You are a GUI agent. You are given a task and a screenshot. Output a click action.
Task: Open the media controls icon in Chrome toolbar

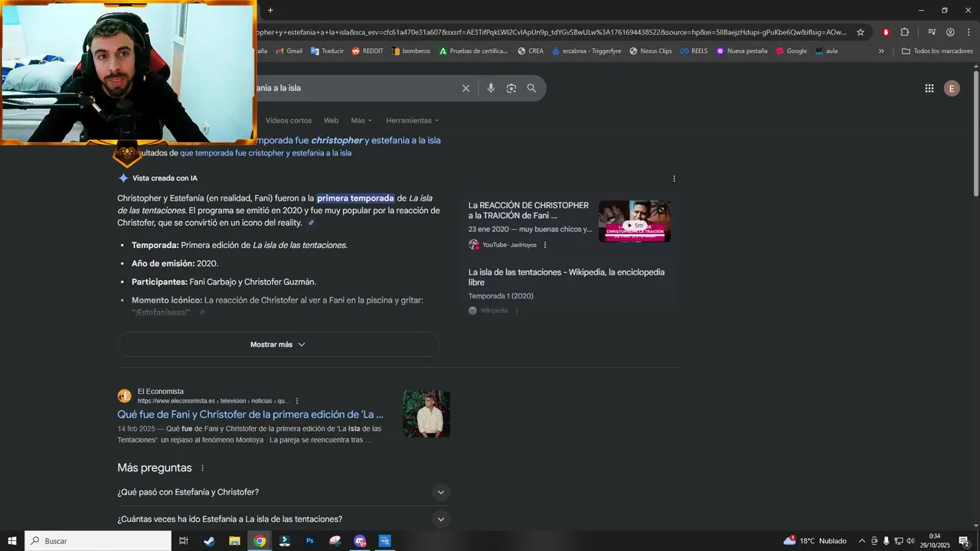[932, 32]
